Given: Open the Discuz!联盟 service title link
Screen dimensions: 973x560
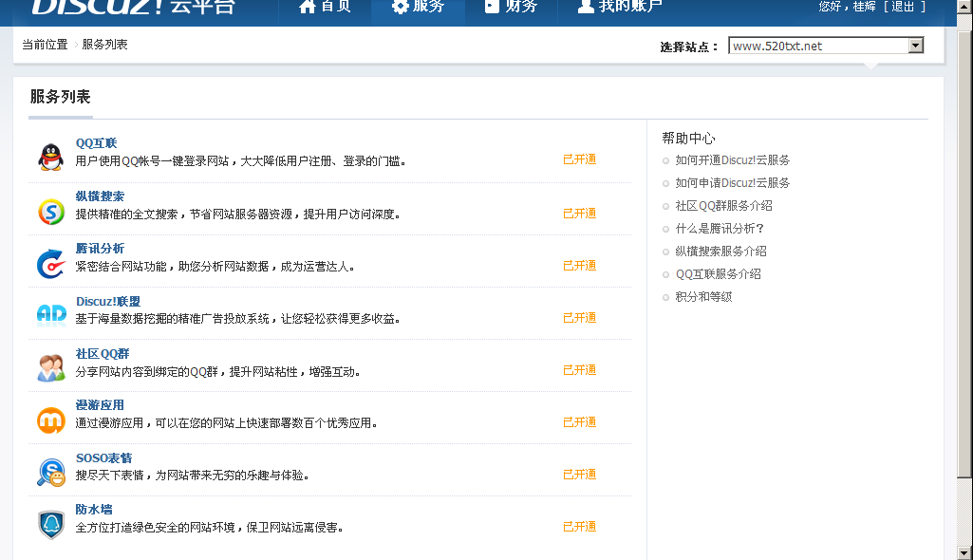Looking at the screenshot, I should point(108,302).
